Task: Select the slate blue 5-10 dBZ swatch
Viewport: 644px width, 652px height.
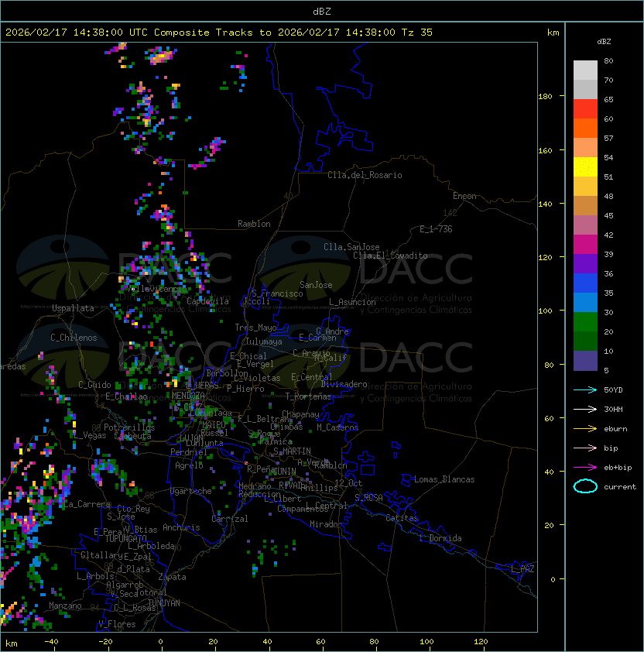Action: [x=585, y=361]
